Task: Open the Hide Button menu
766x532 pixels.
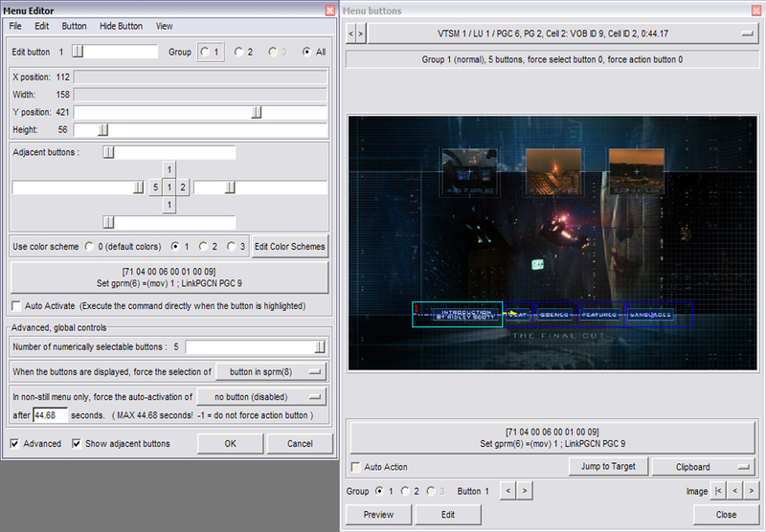Action: tap(122, 26)
